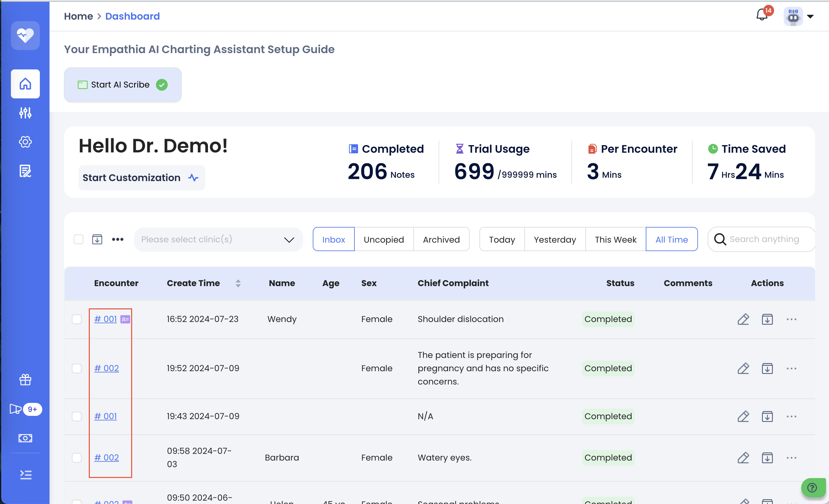Viewport: 829px width, 504px height.
Task: Click the Start Customization button
Action: [x=141, y=178]
